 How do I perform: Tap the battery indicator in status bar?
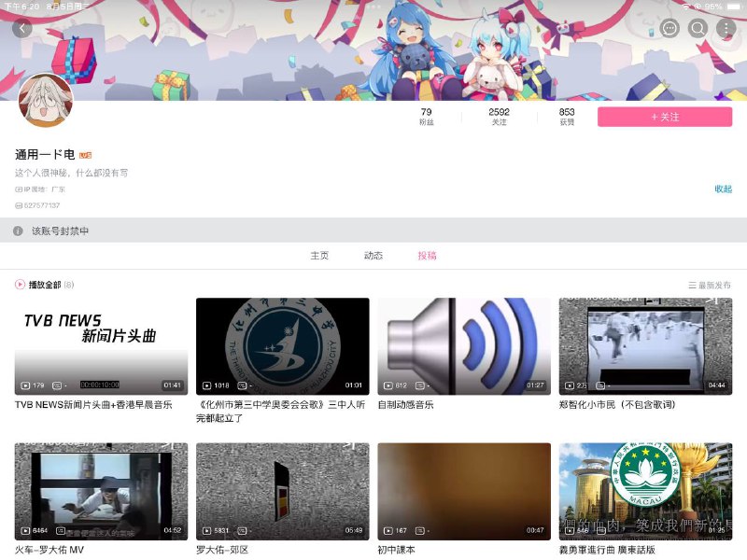[734, 7]
